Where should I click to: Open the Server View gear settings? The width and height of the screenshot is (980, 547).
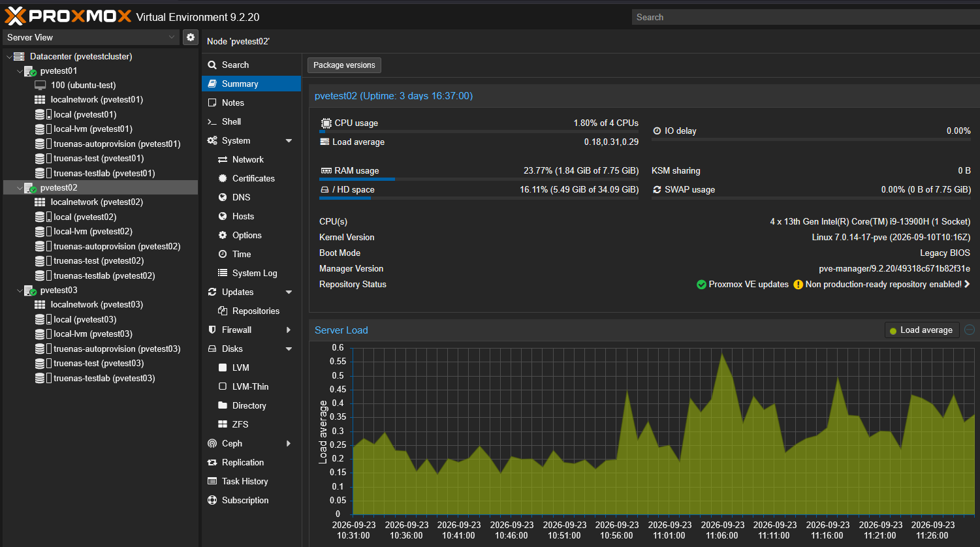pos(190,37)
